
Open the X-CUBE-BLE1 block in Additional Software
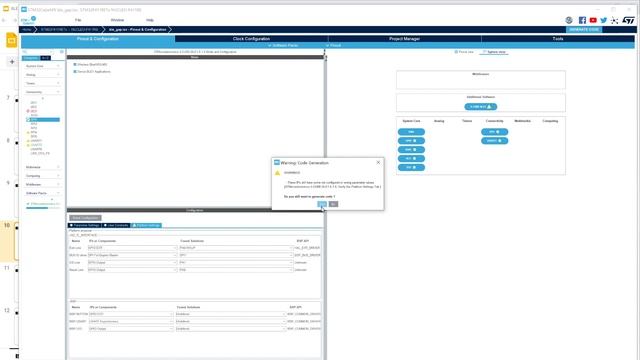480,107
